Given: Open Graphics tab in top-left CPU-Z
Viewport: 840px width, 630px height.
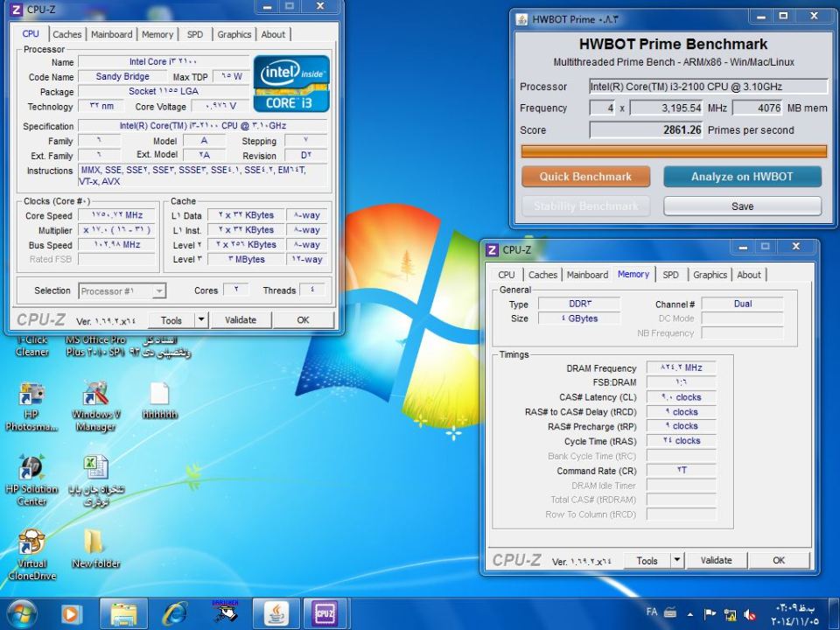Looking at the screenshot, I should click(x=234, y=34).
